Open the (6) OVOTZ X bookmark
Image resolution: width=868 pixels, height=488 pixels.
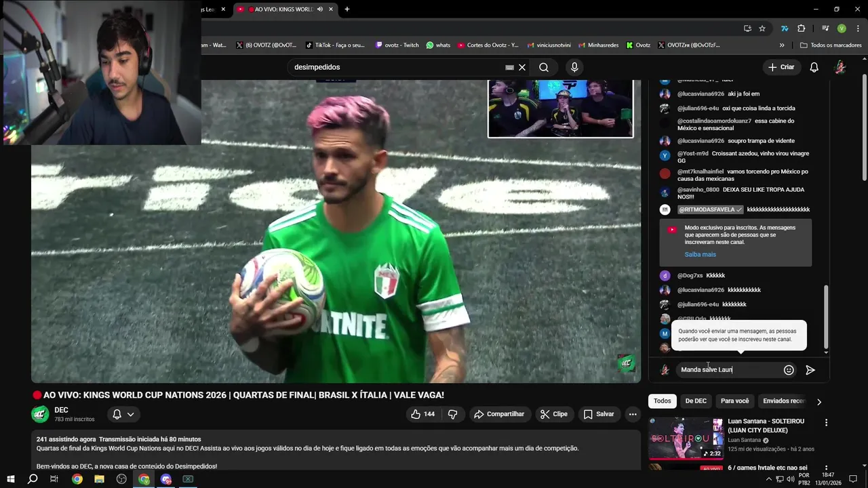point(266,45)
